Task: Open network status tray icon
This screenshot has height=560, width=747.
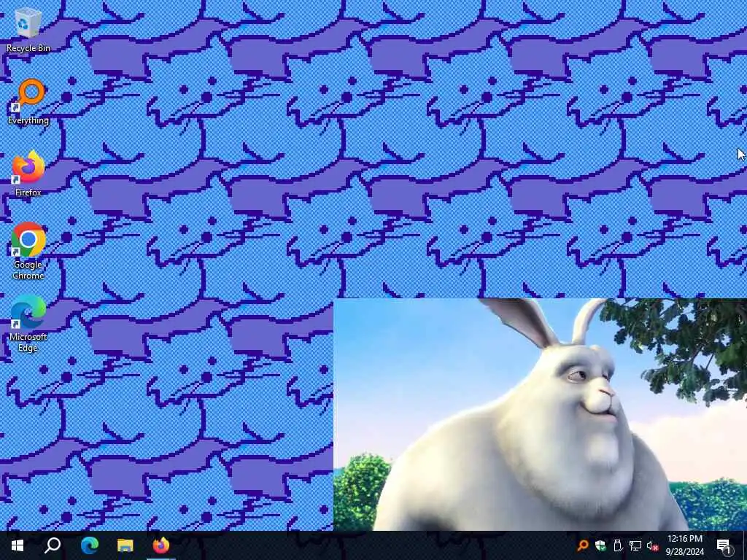Action: 635,545
